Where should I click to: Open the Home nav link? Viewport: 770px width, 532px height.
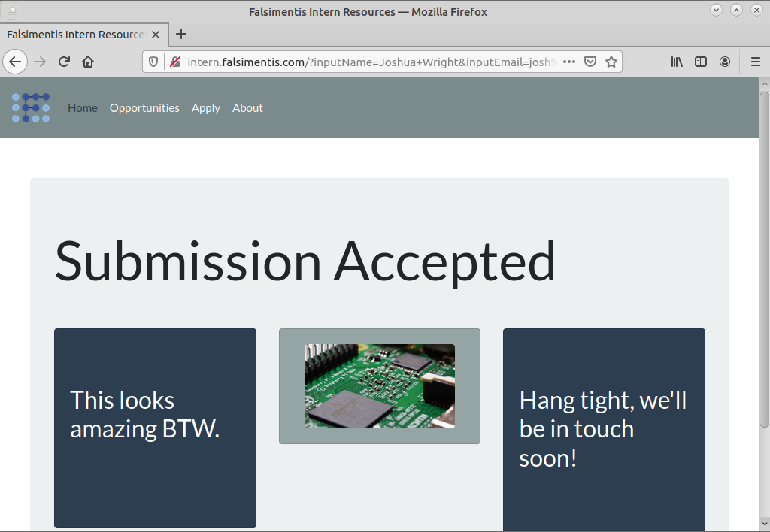[x=83, y=108]
